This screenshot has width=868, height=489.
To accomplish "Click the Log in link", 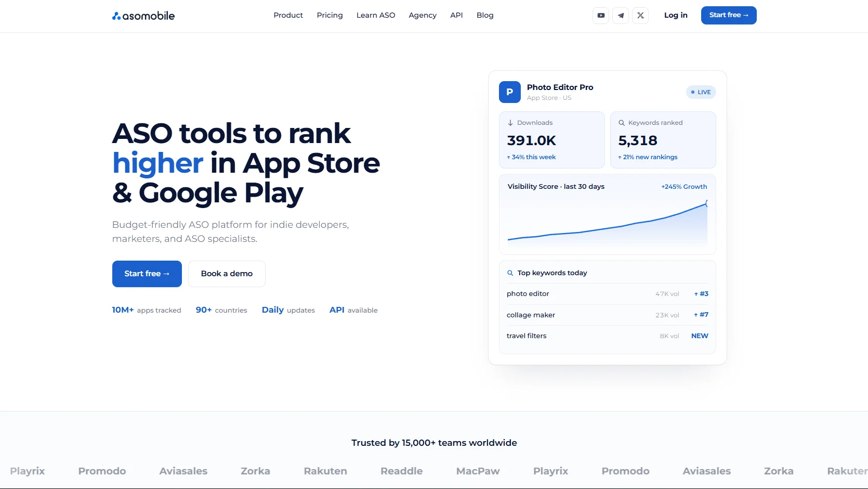I will pyautogui.click(x=676, y=16).
